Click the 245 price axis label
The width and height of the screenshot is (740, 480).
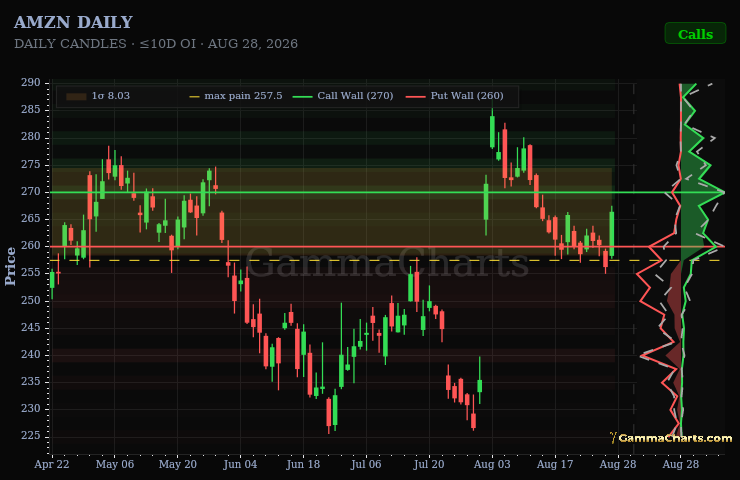click(31, 327)
